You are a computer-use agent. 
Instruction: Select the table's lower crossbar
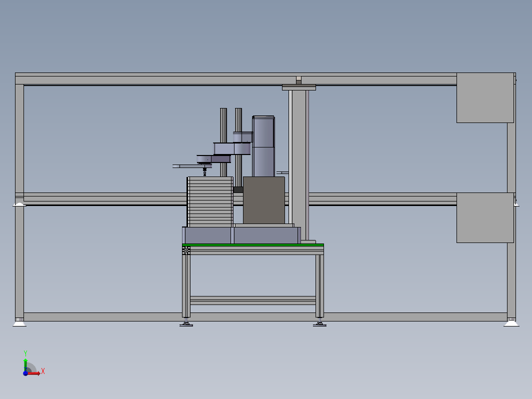tap(253, 300)
